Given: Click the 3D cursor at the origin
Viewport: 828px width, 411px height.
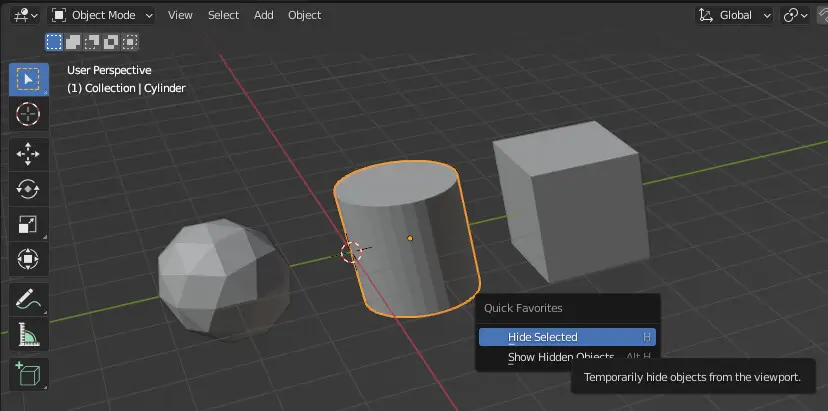Looking at the screenshot, I should click(x=351, y=253).
